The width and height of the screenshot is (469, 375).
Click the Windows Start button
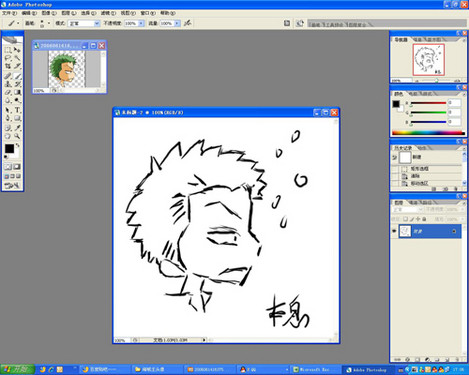[x=17, y=369]
